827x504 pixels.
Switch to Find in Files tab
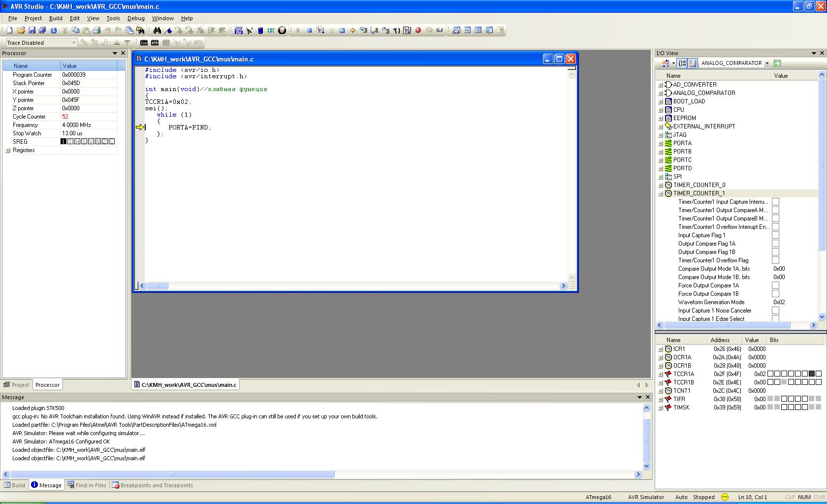(x=87, y=485)
